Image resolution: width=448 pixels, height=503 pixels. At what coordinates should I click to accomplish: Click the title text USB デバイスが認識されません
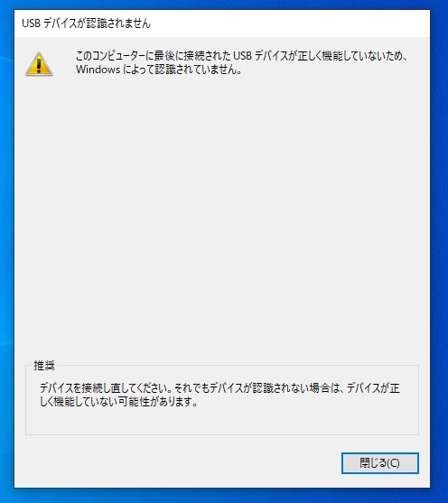[x=86, y=23]
